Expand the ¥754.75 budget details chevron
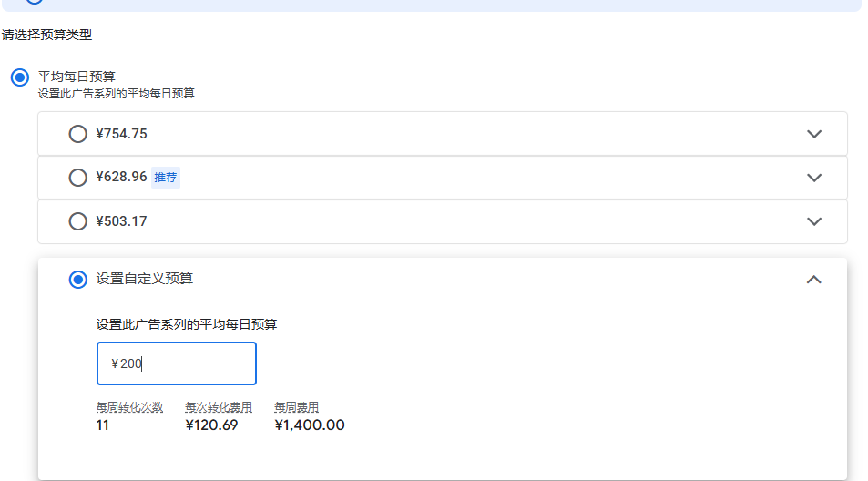Screen dimensions: 868x481 point(813,134)
